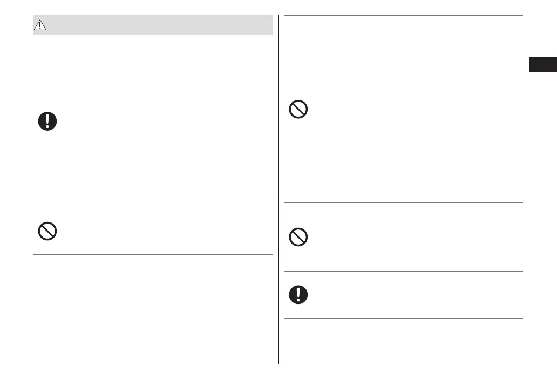Click the exclamation icon in the right column
Screen dimensions: 557x392
298,294
